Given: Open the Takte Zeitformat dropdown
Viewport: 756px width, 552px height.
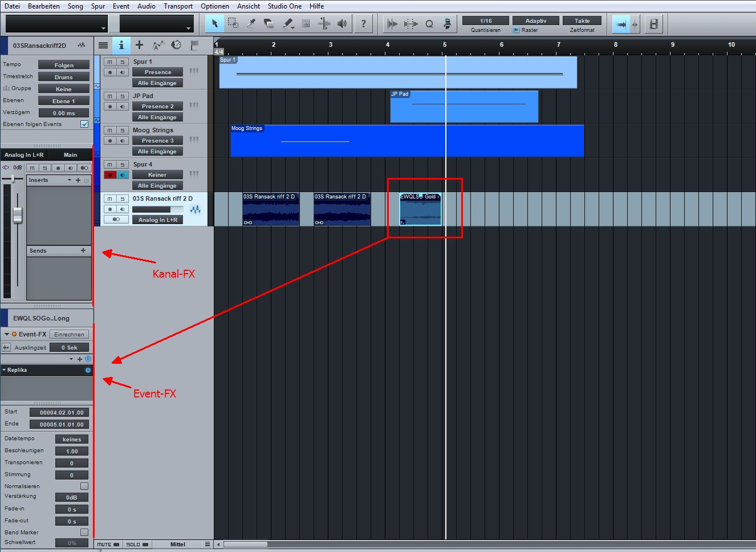Looking at the screenshot, I should [x=582, y=21].
